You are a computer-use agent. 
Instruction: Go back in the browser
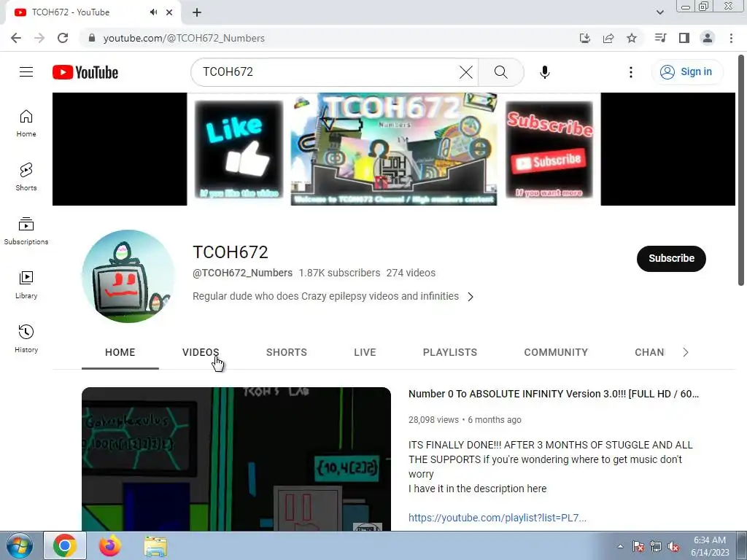coord(16,38)
